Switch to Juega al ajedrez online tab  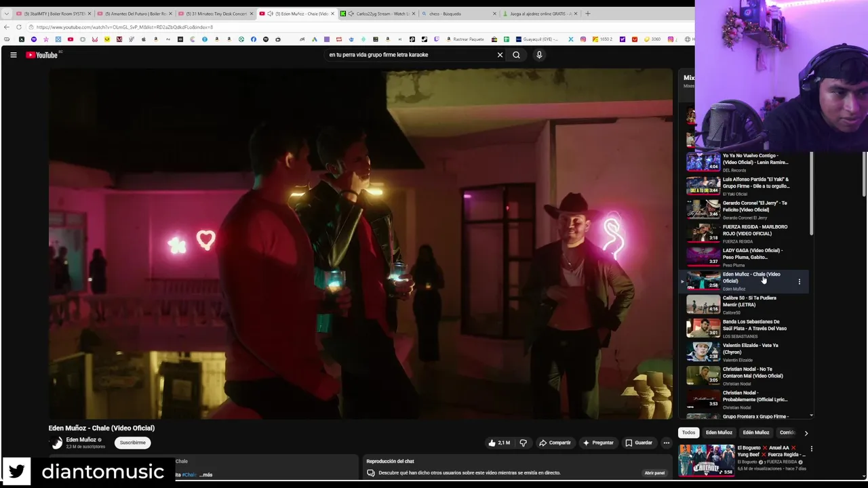pyautogui.click(x=538, y=14)
